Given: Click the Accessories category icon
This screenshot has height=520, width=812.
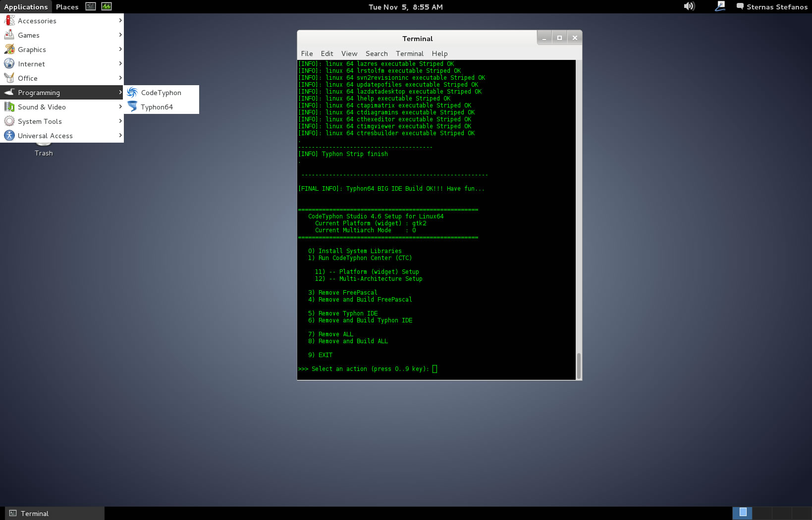Looking at the screenshot, I should point(9,20).
